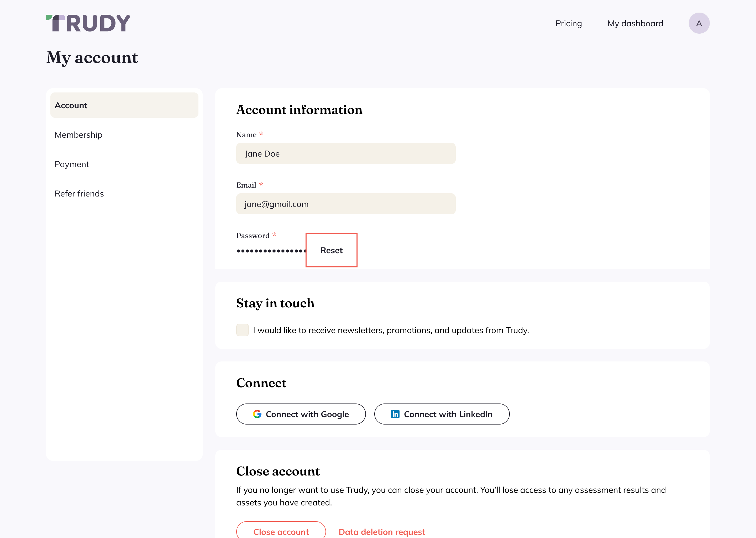Expand the Refer friends section in sidebar
Image resolution: width=756 pixels, height=538 pixels.
(79, 193)
